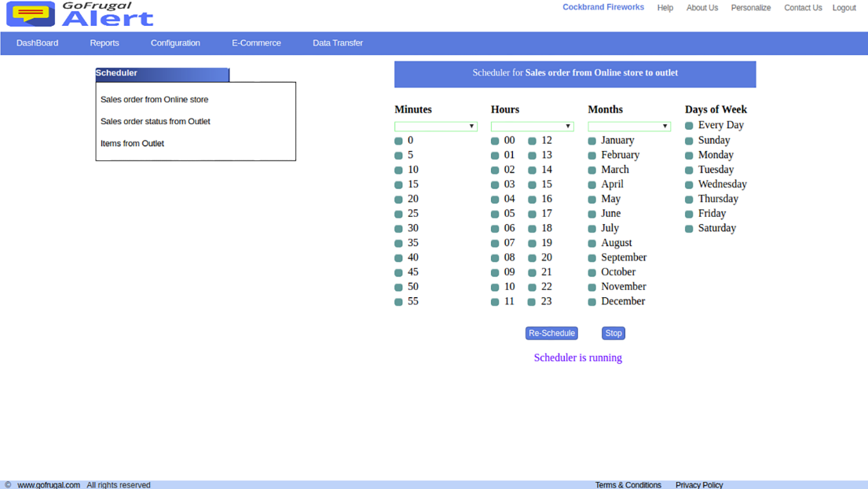The width and height of the screenshot is (868, 489).
Task: Open the Months dropdown list
Action: tap(628, 126)
